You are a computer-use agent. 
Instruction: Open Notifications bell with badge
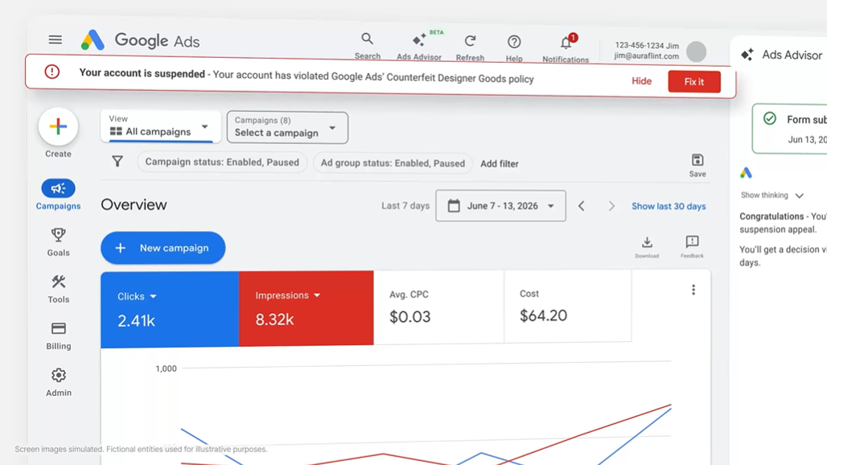pos(566,43)
